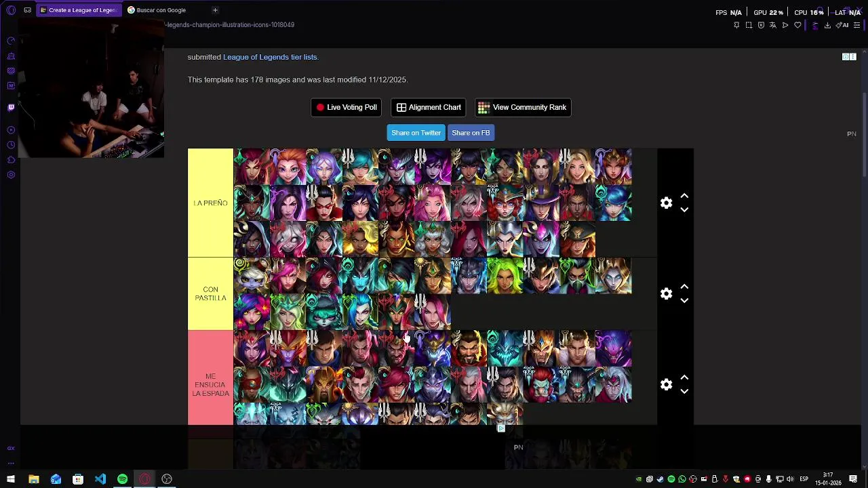This screenshot has height=488, width=868.
Task: Open Extensions cube icon in sidebar
Action: point(11,160)
